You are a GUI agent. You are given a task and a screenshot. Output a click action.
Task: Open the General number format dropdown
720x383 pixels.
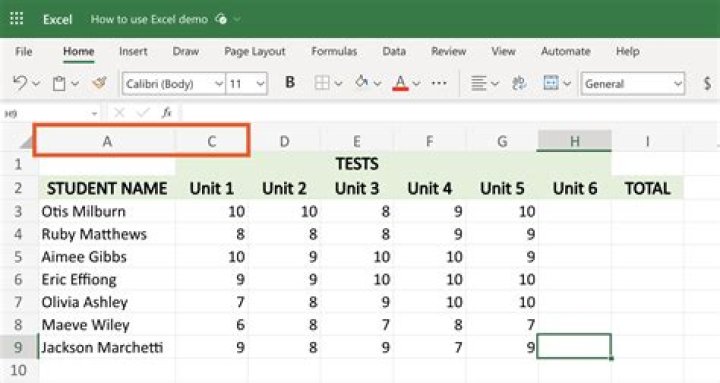633,84
